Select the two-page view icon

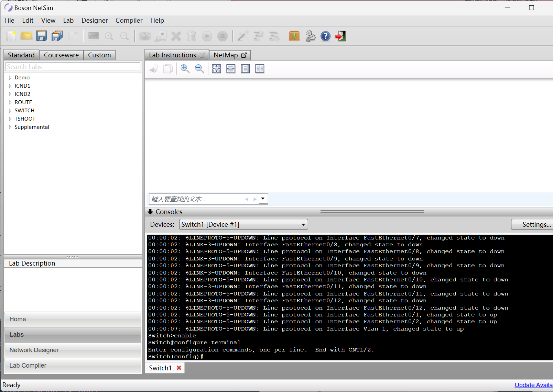(x=260, y=69)
